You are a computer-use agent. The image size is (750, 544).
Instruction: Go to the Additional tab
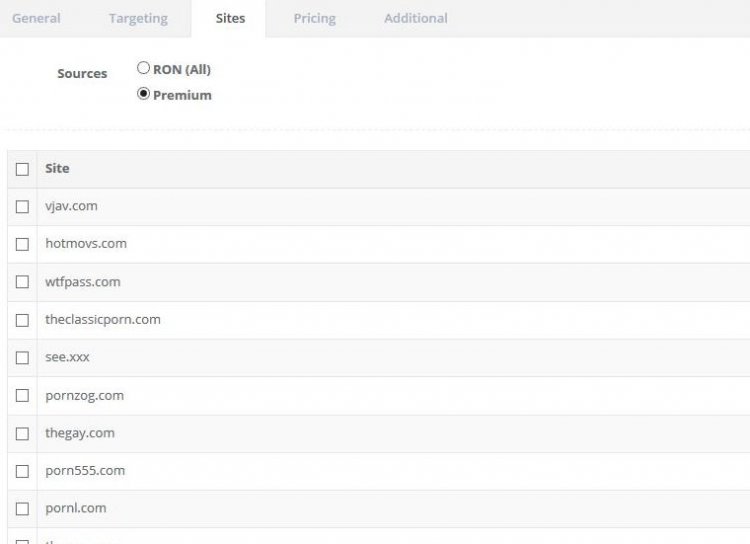click(415, 18)
